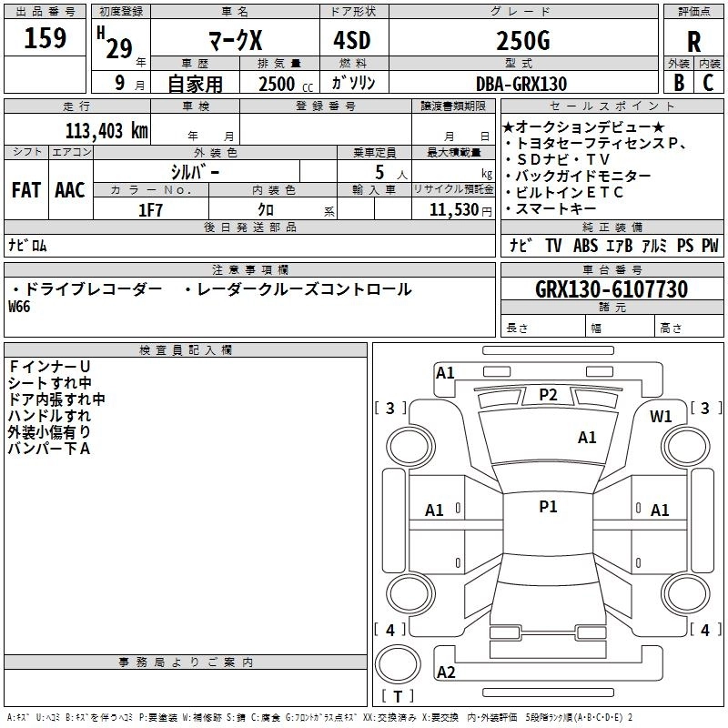Select the P1 mark on the roof
This screenshot has height=728, width=728.
pos(548,507)
